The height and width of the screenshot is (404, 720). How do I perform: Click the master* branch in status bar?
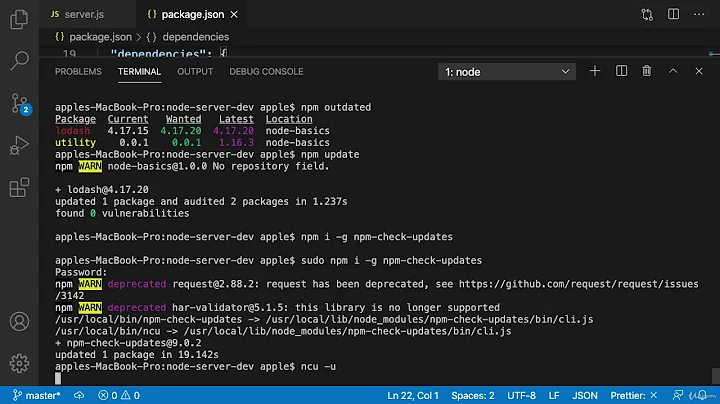[37, 395]
